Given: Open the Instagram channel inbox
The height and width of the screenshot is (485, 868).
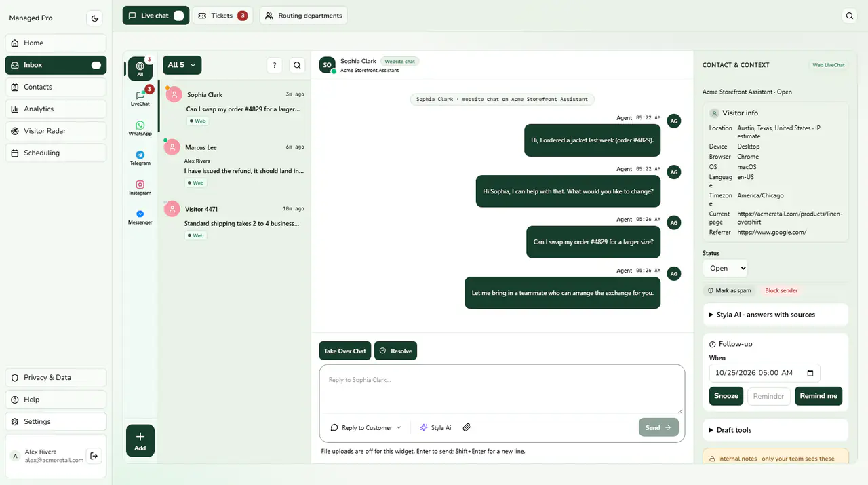Looking at the screenshot, I should (x=140, y=188).
